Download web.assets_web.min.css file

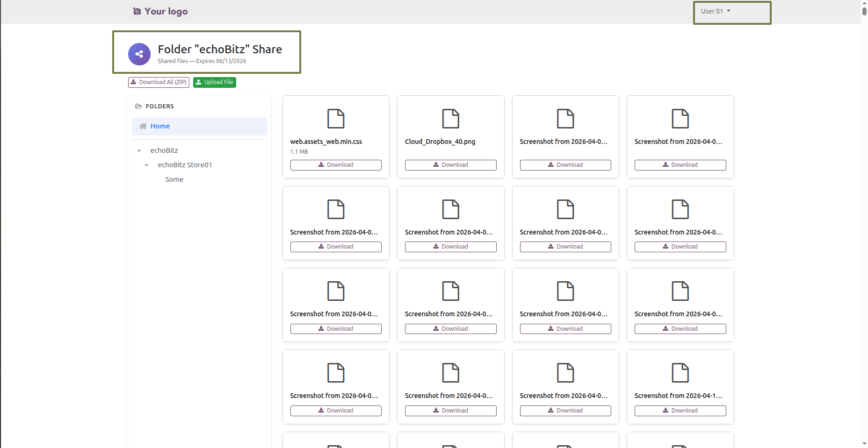336,165
